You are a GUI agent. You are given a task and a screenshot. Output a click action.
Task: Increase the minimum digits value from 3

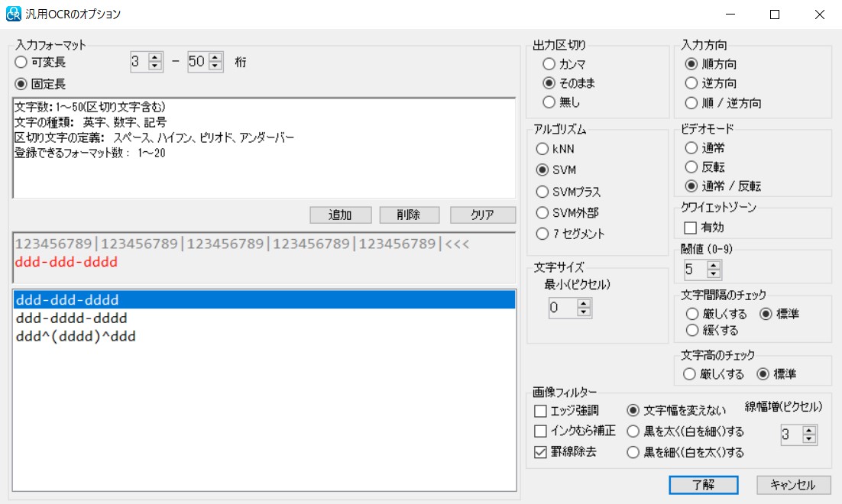click(156, 58)
